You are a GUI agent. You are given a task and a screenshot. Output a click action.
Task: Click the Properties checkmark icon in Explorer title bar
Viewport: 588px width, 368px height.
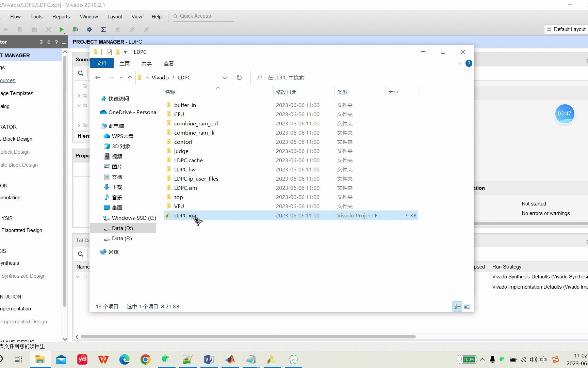pos(109,52)
